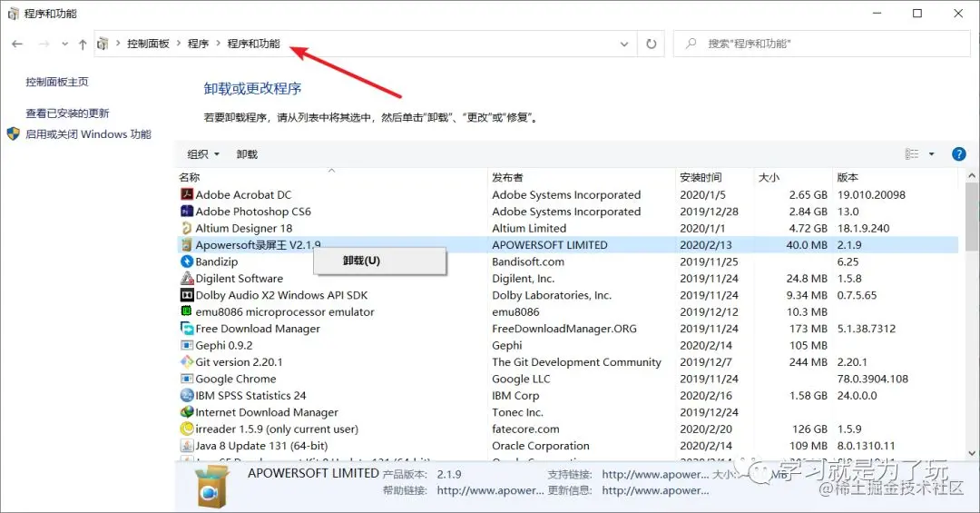Click the emu8086 microprocessor emulator icon
Image resolution: width=980 pixels, height=513 pixels.
click(x=186, y=311)
